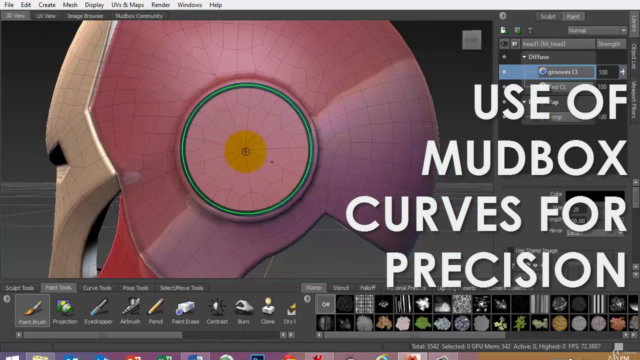Click the stamp tray horizontal scrollbar
Screen dimensions: 640x360
414,335
